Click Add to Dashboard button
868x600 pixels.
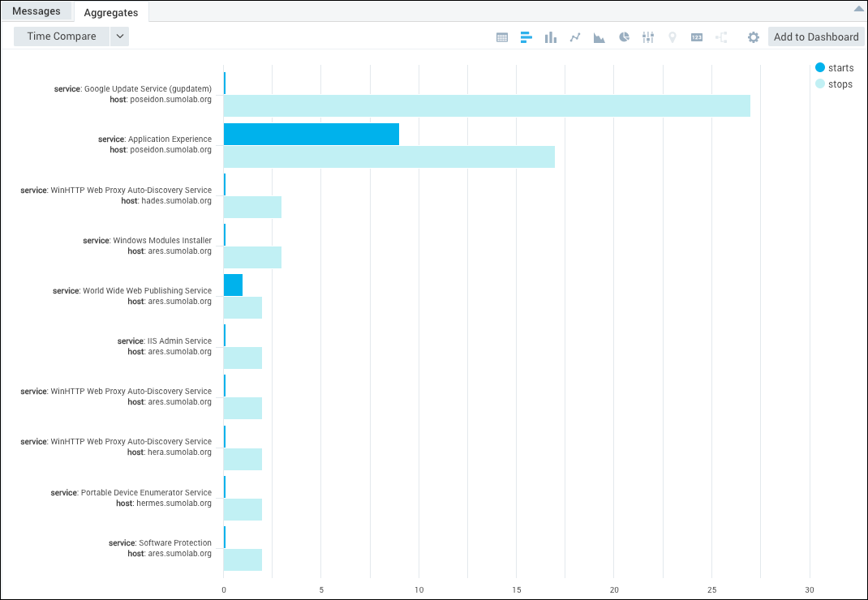click(x=816, y=36)
